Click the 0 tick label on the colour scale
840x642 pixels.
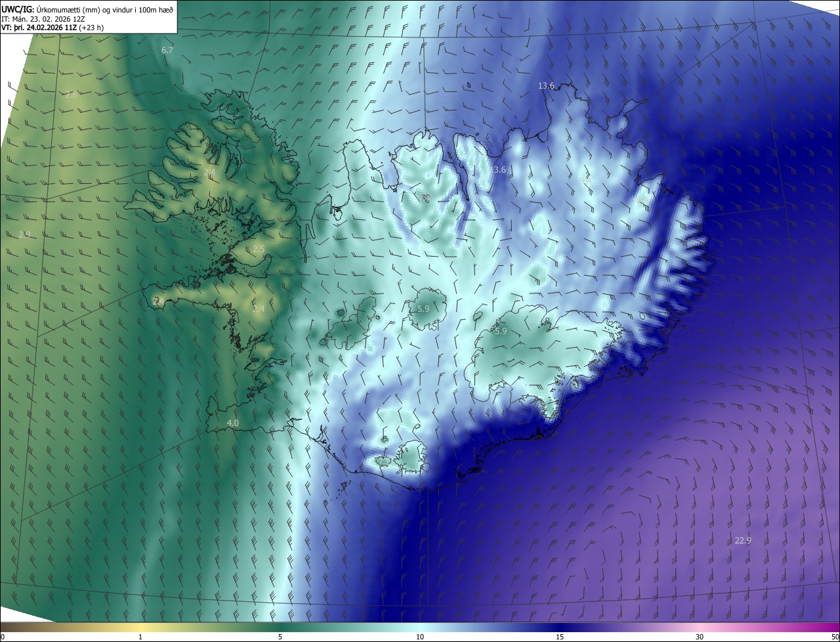click(3, 637)
